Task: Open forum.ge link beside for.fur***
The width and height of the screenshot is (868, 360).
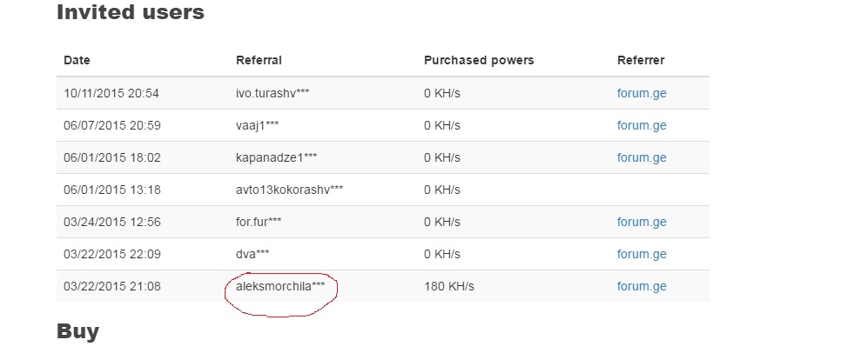Action: (642, 222)
